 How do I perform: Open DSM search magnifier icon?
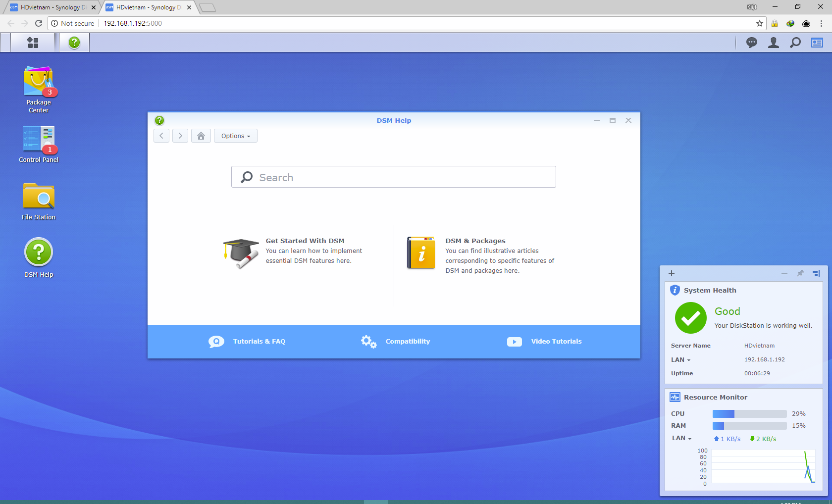point(795,43)
